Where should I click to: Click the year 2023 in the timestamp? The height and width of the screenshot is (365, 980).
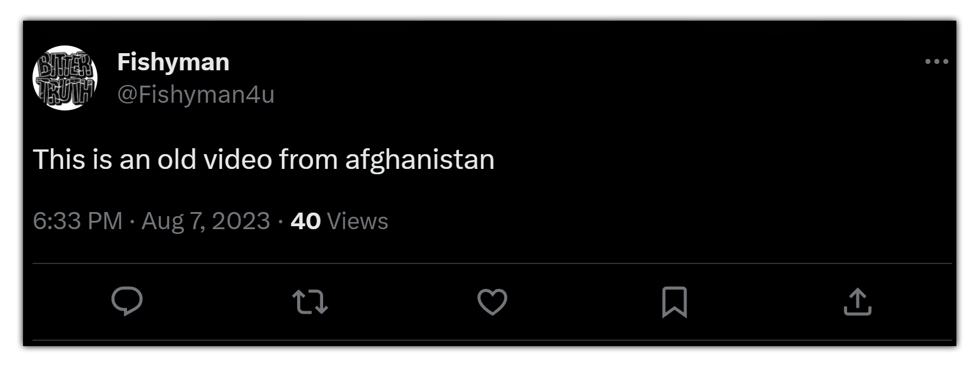pos(240,221)
